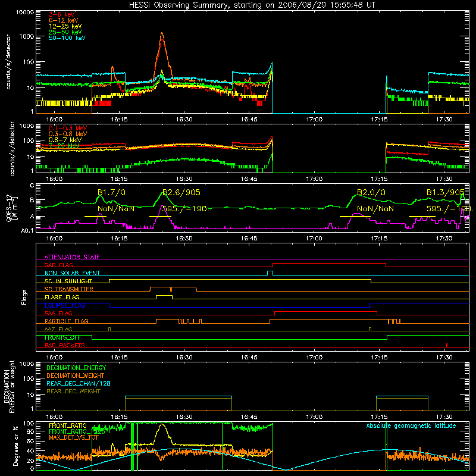Select the "SC_TRANSMITTER" flag label
This screenshot has height=476, width=476.
point(69,289)
